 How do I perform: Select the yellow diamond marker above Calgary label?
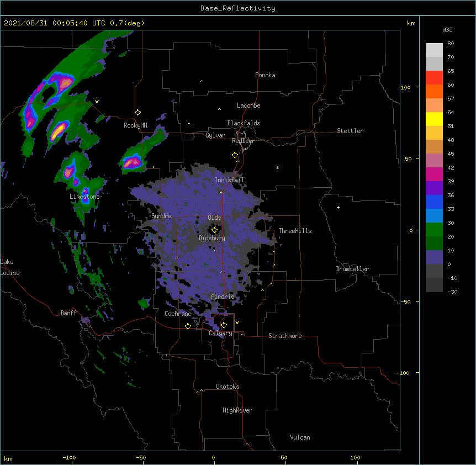click(224, 325)
